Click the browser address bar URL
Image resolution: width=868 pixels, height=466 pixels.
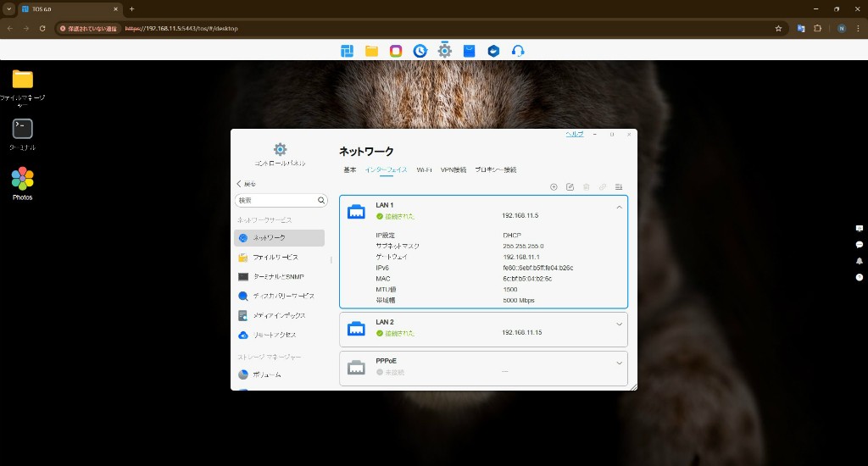181,28
